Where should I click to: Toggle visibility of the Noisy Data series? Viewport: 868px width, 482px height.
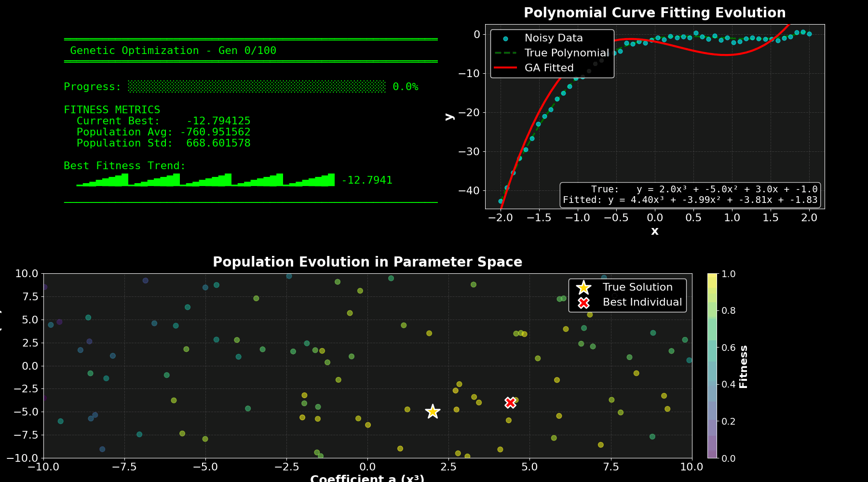coord(553,38)
